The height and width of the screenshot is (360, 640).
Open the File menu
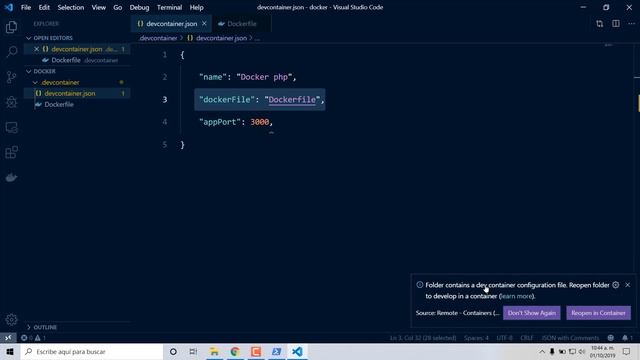pyautogui.click(x=26, y=7)
